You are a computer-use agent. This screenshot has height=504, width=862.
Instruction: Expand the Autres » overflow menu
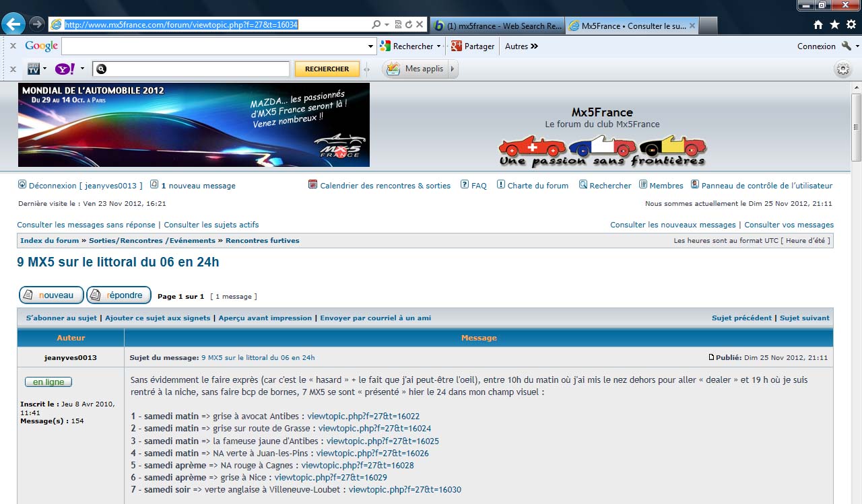pyautogui.click(x=522, y=46)
